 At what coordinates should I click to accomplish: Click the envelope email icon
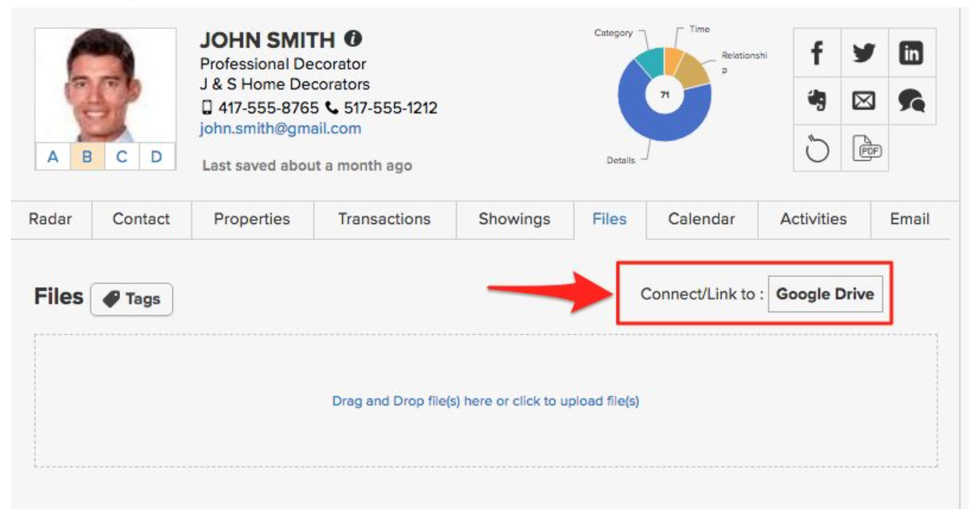coord(864,101)
